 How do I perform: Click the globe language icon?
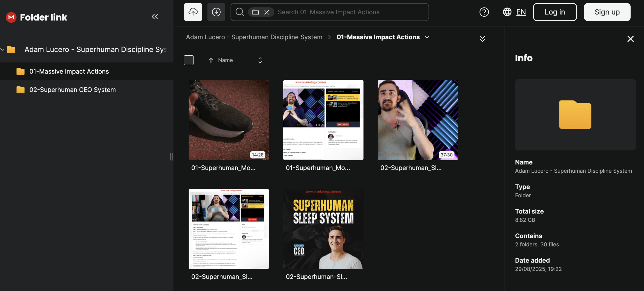coord(507,12)
